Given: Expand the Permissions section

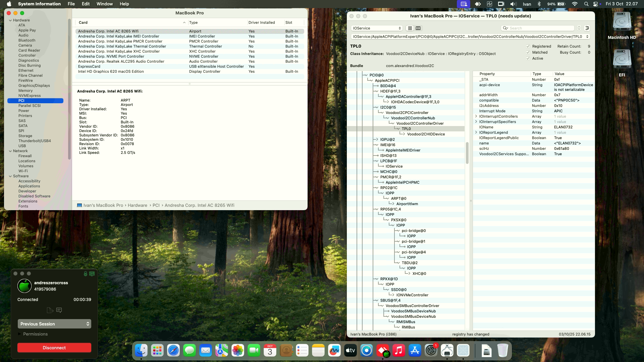Looking at the screenshot, I should click(19, 334).
